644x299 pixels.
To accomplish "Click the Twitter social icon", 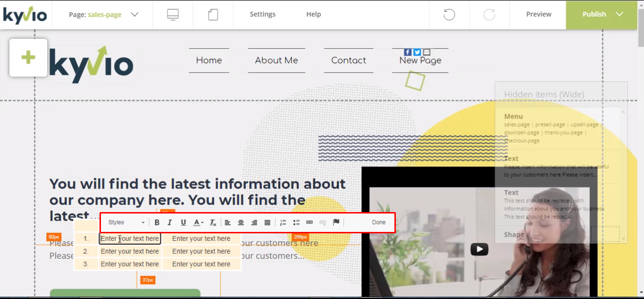I will (417, 52).
